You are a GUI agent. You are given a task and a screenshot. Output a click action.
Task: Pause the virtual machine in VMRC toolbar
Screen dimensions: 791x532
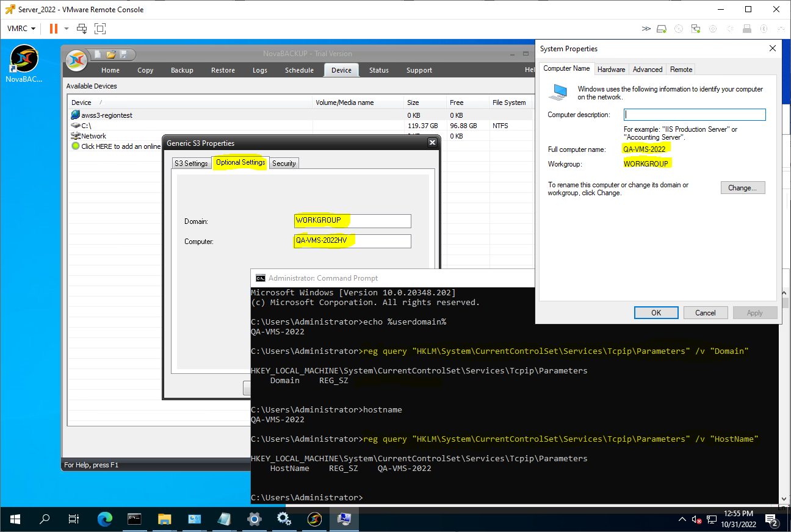click(x=54, y=28)
